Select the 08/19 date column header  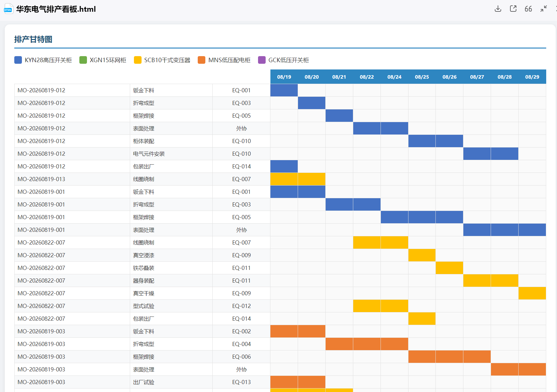tap(284, 77)
